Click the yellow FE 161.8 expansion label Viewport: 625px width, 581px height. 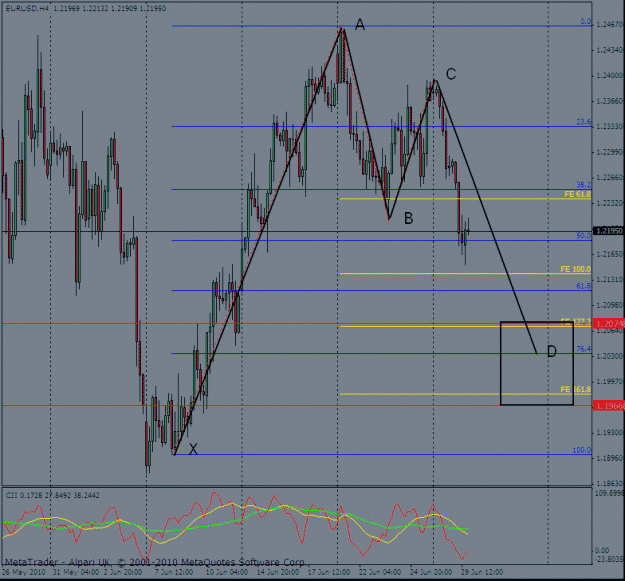click(x=576, y=389)
